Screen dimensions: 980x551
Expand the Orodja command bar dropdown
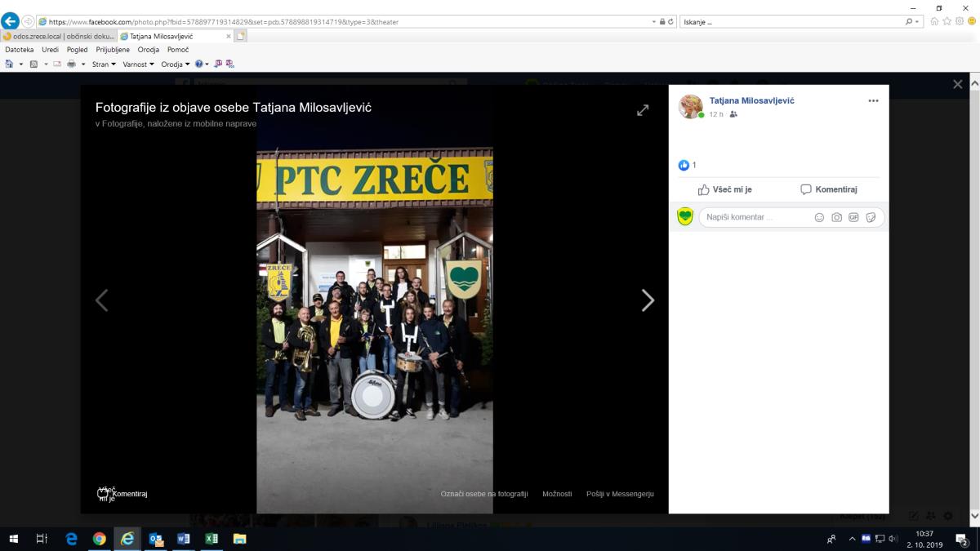click(175, 64)
